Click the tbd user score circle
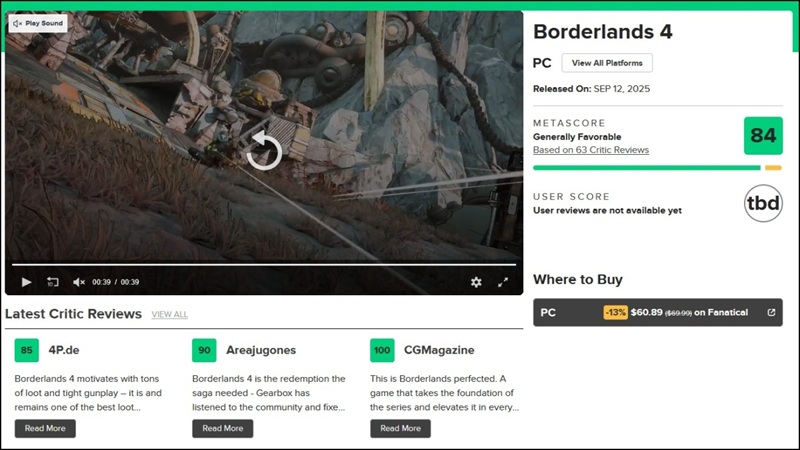Screen dimensions: 800x450 pos(763,204)
